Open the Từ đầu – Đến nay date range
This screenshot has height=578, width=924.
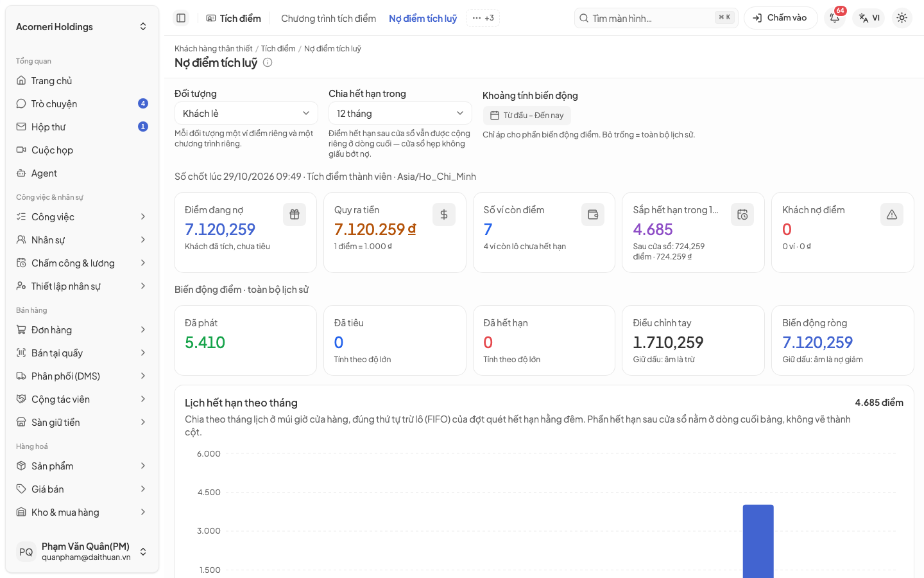pos(527,116)
